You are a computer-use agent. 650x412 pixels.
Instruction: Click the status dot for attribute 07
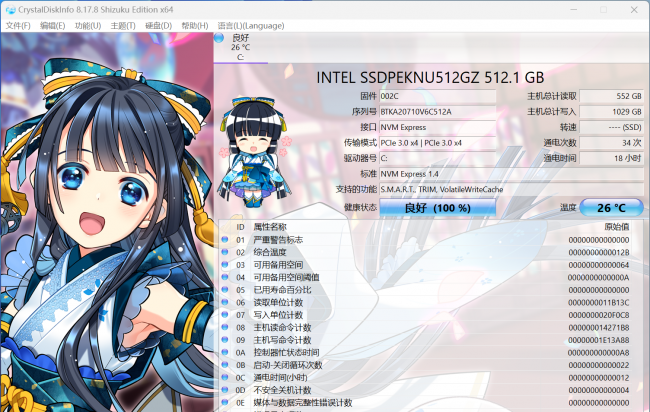225,315
